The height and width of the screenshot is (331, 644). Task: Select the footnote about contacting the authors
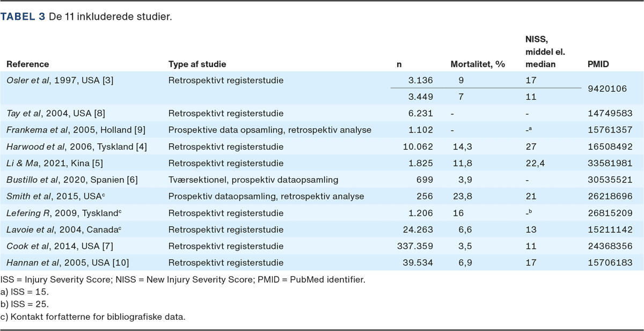93,317
